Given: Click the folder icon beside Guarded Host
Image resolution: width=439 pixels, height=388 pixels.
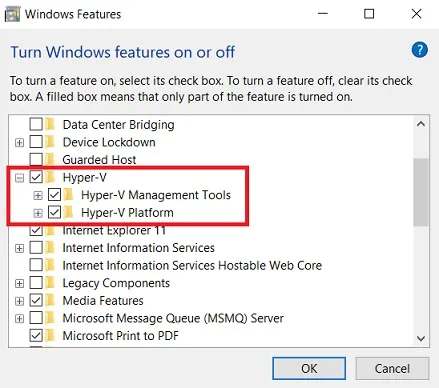Looking at the screenshot, I should [x=50, y=160].
